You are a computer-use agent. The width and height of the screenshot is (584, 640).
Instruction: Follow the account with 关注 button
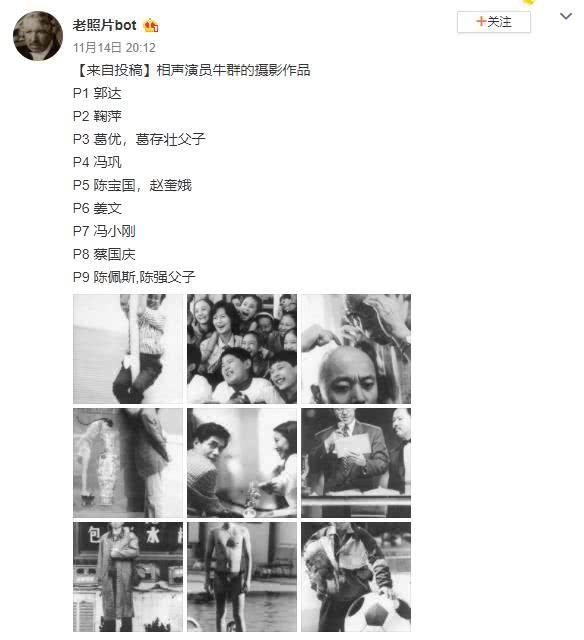pos(494,22)
